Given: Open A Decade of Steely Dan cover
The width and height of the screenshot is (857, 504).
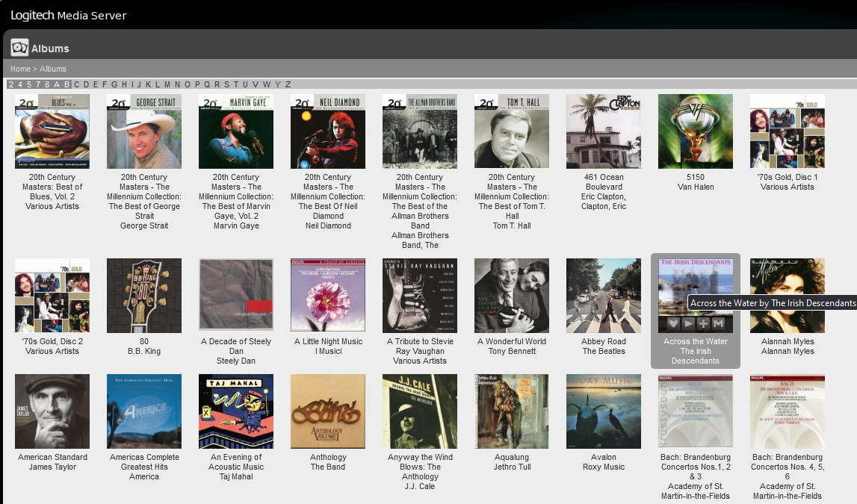Looking at the screenshot, I should 235,296.
